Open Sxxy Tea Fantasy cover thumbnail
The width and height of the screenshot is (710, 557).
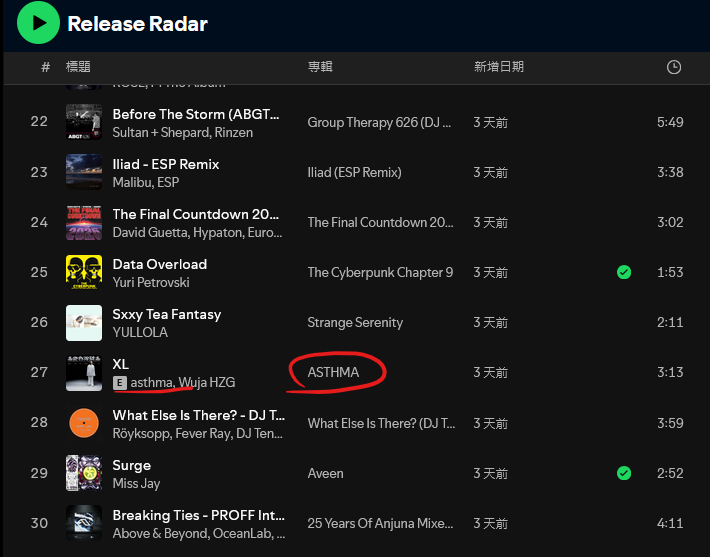click(x=84, y=322)
